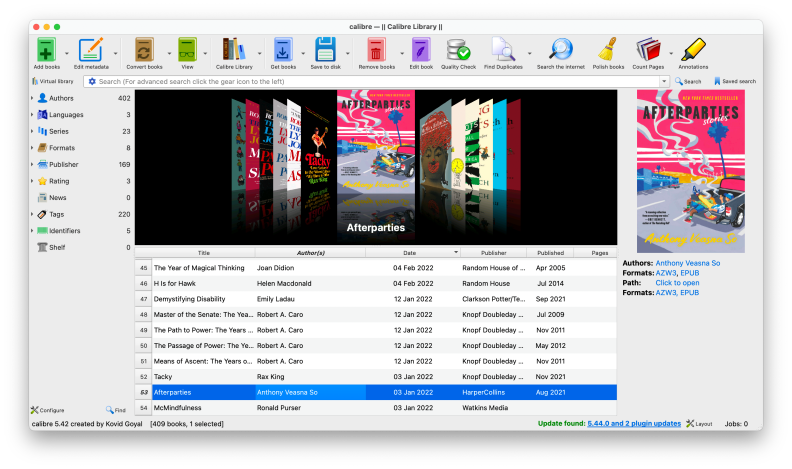Expand Rating category

(x=32, y=181)
